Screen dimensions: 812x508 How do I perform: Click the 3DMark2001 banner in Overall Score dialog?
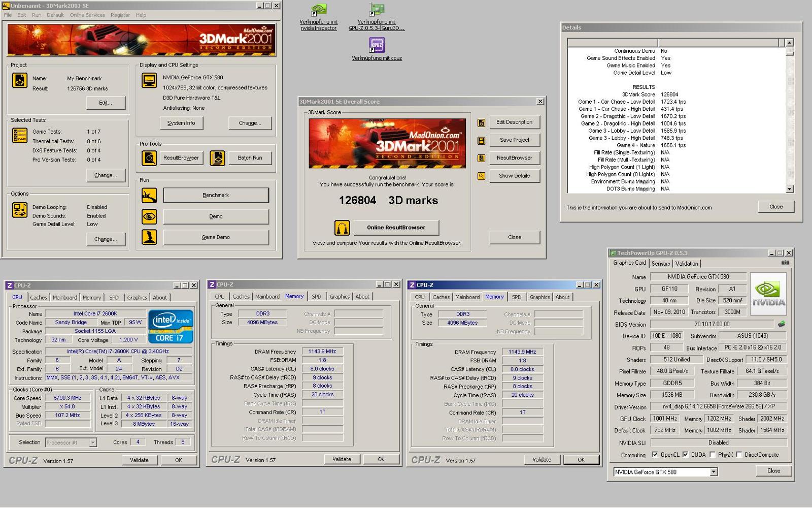387,143
